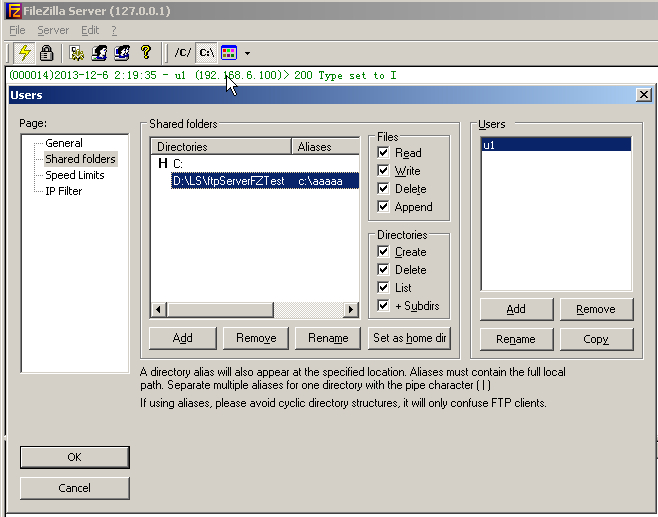Click Add under Shared folders
This screenshot has height=517, width=658.
[x=183, y=338]
